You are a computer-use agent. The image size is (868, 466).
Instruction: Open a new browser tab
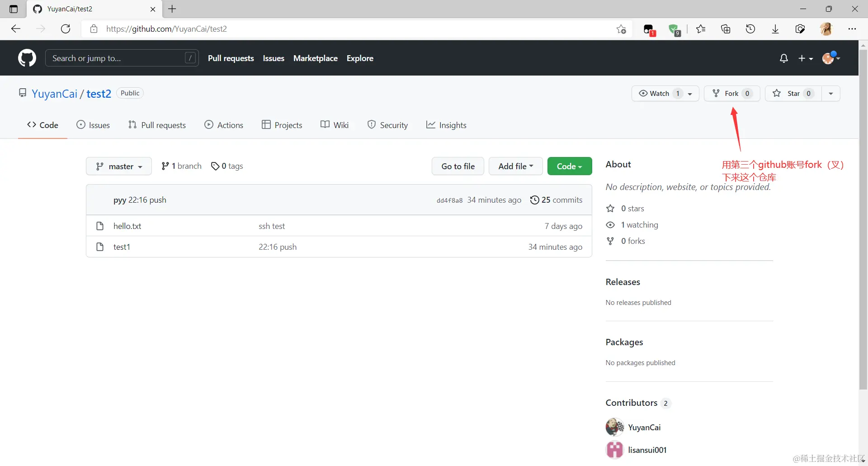pyautogui.click(x=172, y=9)
